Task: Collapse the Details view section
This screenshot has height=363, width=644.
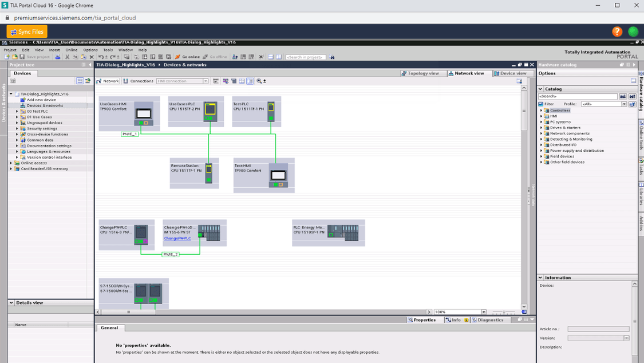Action: click(x=11, y=303)
